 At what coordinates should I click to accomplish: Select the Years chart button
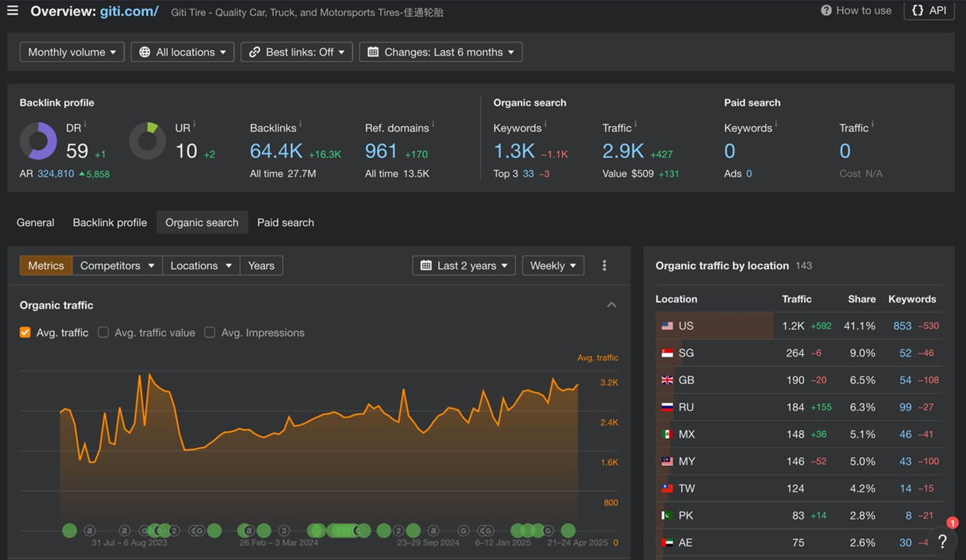click(x=261, y=265)
